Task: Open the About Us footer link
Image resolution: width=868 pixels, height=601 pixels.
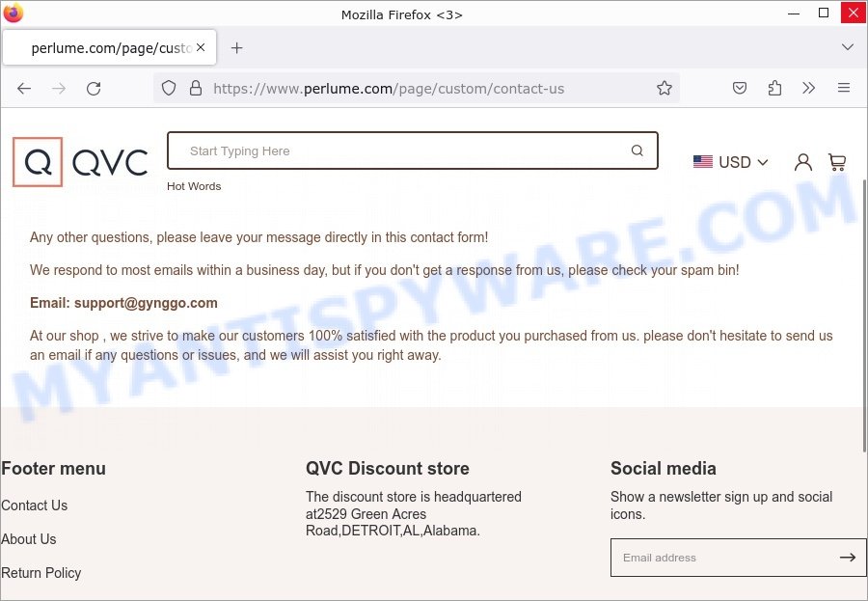Action: coord(29,539)
